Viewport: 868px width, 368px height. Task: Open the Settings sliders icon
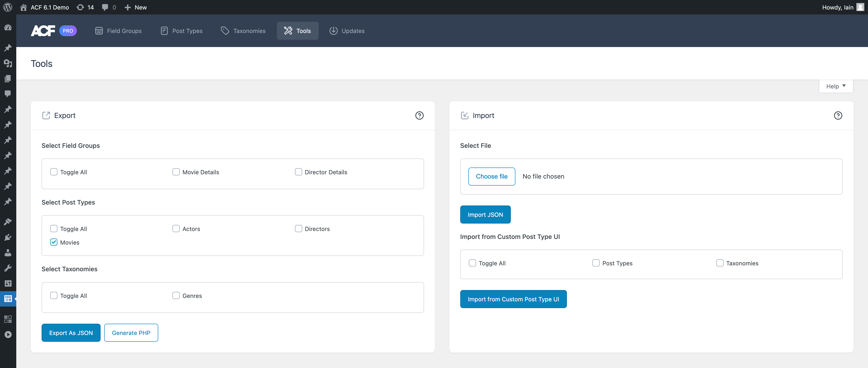click(8, 283)
